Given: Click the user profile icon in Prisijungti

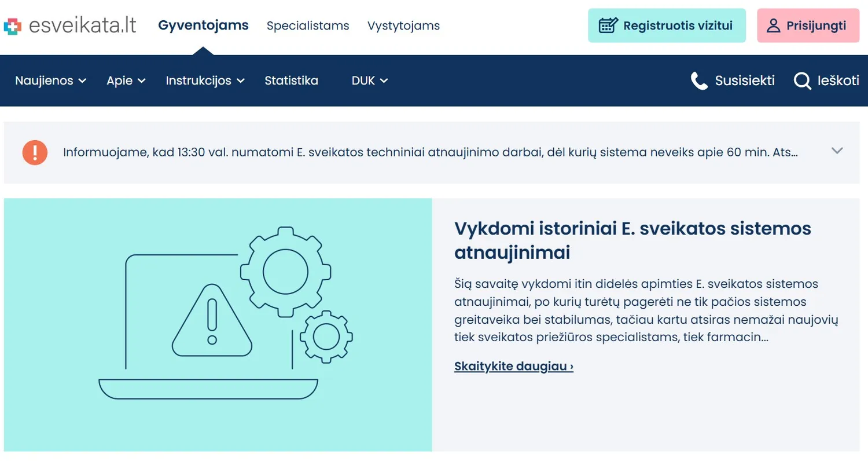Looking at the screenshot, I should (x=774, y=25).
